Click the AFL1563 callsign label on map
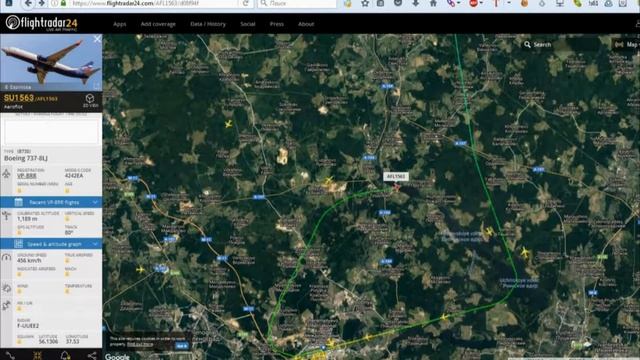The image size is (640, 360). coord(396,176)
